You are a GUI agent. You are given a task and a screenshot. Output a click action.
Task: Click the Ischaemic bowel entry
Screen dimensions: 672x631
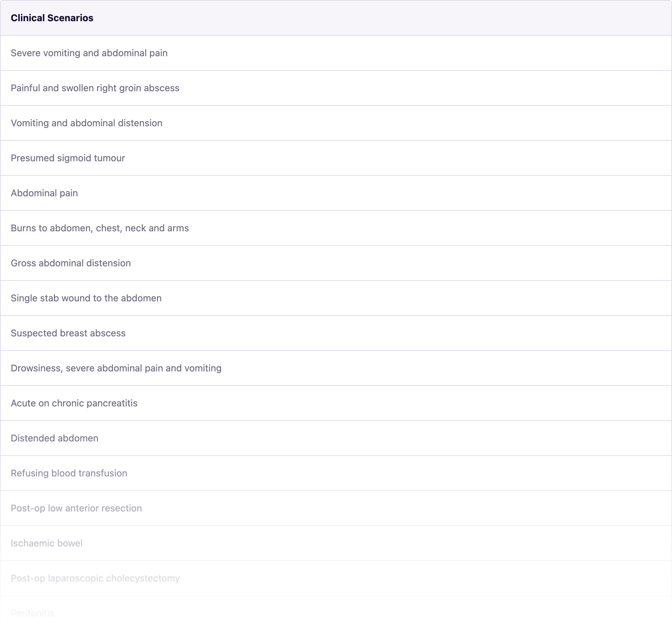(46, 543)
